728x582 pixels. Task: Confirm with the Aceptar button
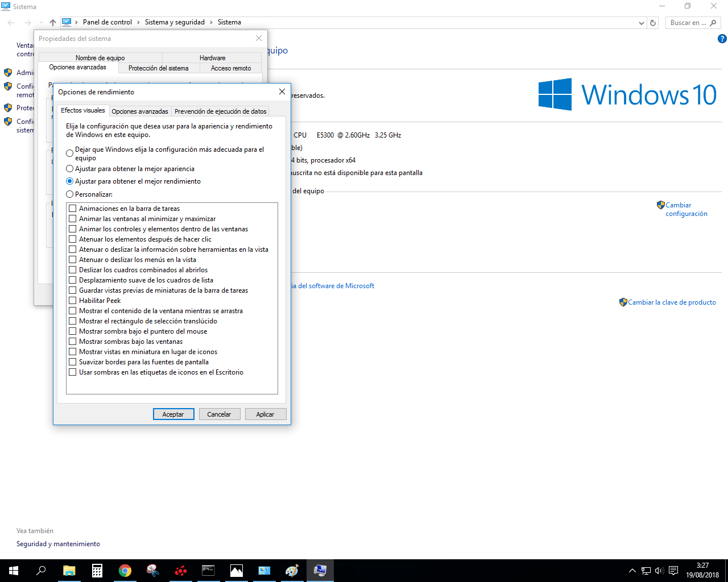point(173,414)
